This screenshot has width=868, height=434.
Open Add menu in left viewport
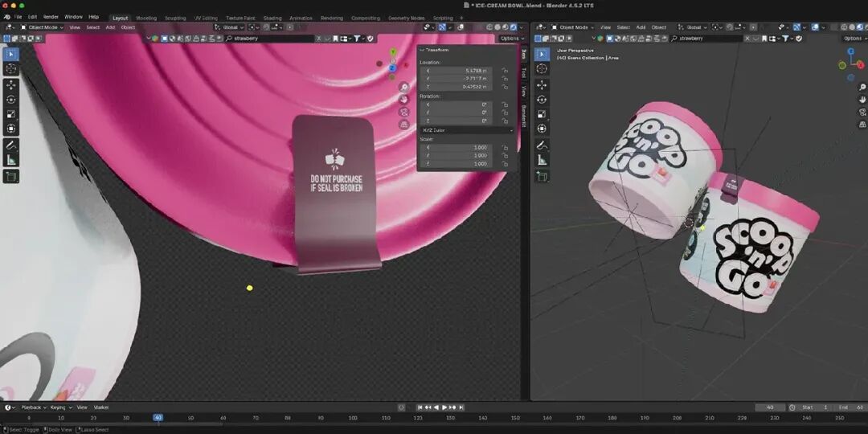pos(110,27)
